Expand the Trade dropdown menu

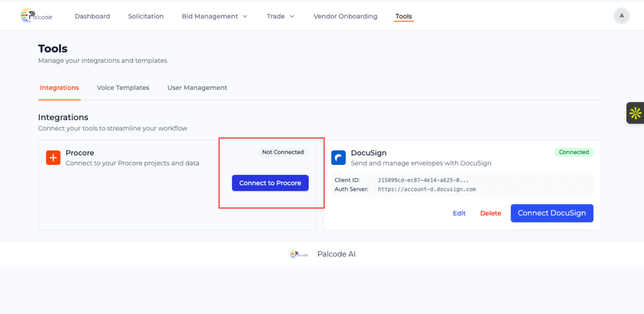280,16
